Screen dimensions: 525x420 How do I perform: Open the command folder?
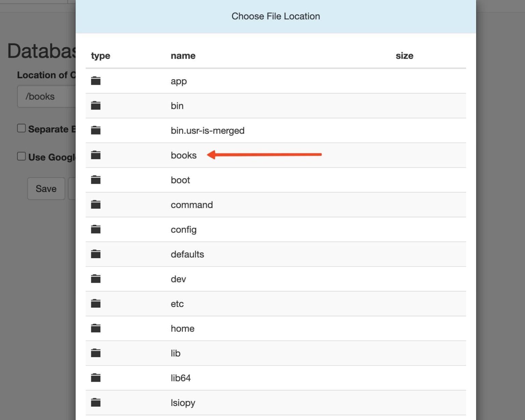pyautogui.click(x=192, y=205)
